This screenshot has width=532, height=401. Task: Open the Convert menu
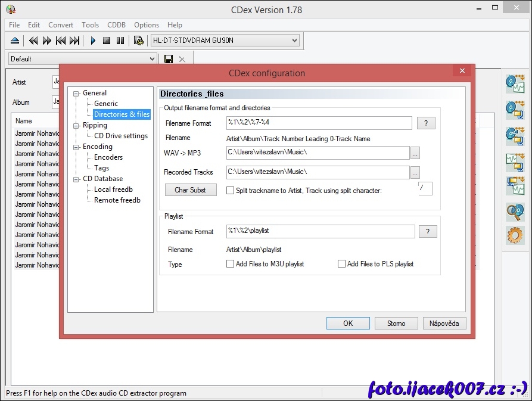(x=61, y=25)
